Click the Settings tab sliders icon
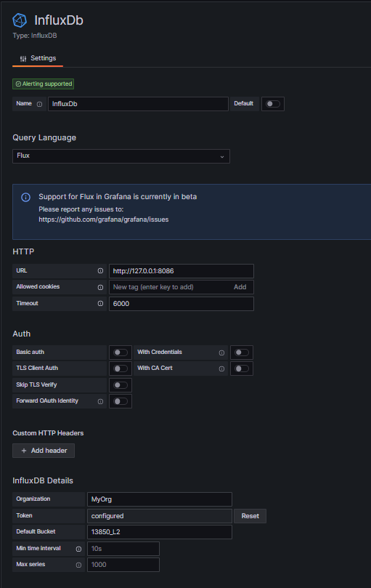 (x=23, y=58)
